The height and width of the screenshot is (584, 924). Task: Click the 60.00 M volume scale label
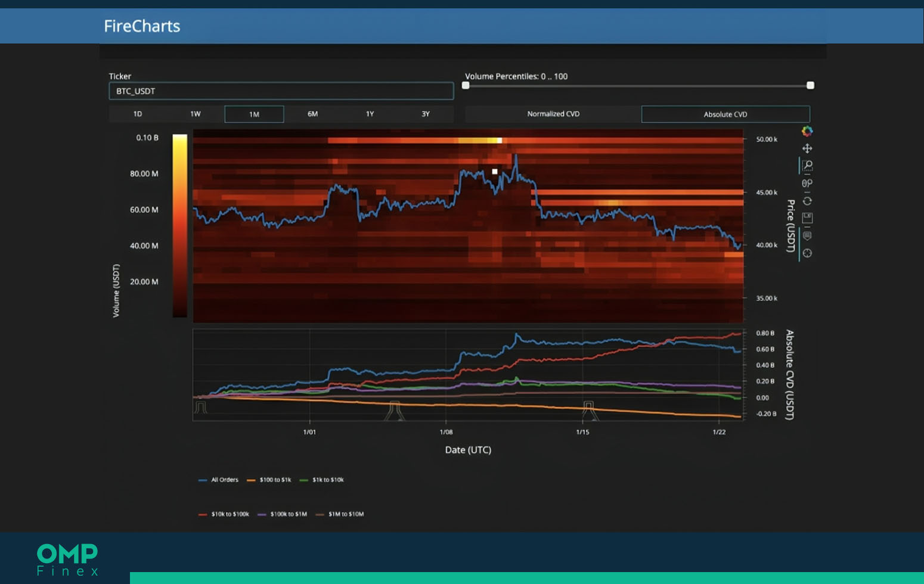(144, 210)
